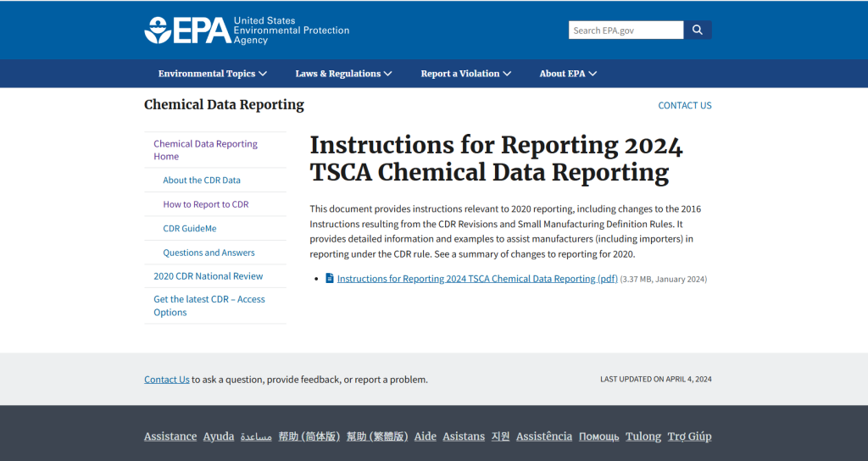The width and height of the screenshot is (868, 461).
Task: Expand the Environmental Topics menu
Action: (212, 74)
